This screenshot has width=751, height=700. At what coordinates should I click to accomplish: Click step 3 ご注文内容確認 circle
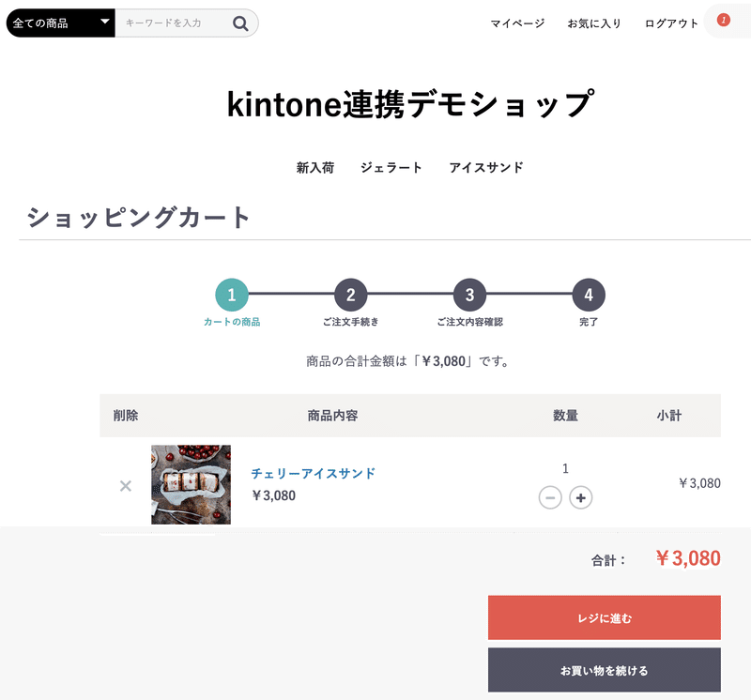tap(470, 295)
